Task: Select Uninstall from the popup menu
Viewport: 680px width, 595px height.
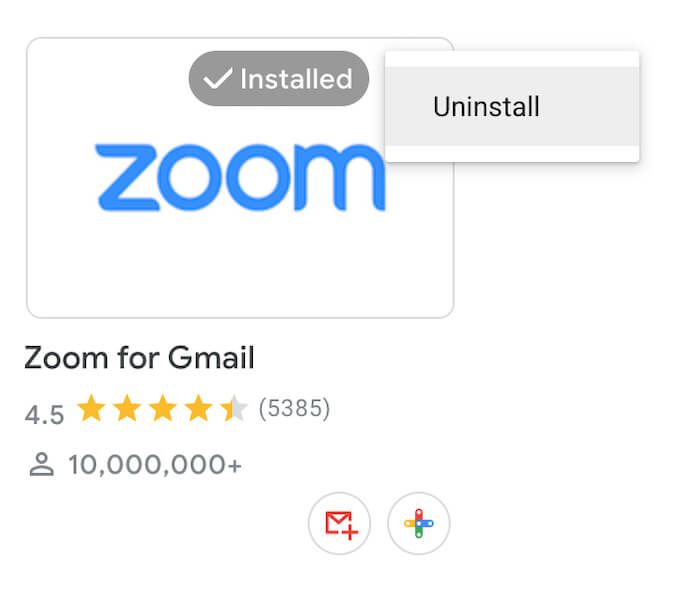Action: point(512,106)
